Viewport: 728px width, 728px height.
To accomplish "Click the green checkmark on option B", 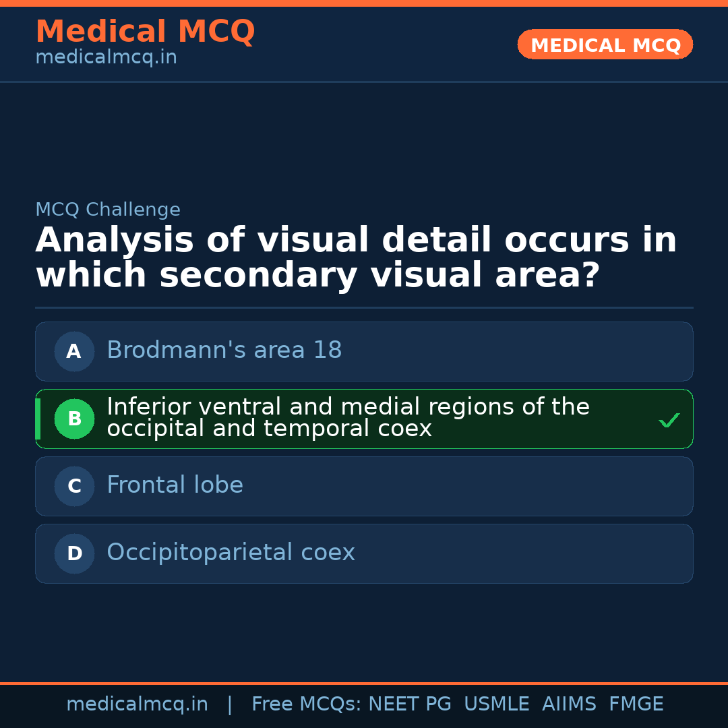I will click(x=669, y=421).
